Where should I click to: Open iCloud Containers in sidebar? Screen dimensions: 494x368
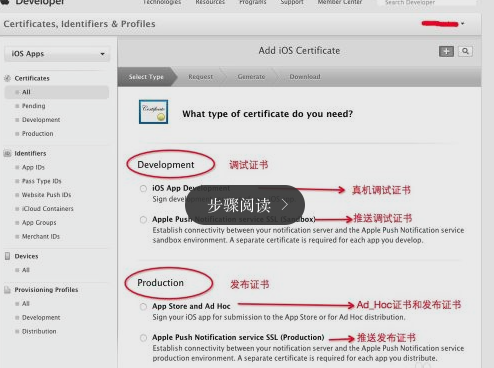click(x=47, y=209)
